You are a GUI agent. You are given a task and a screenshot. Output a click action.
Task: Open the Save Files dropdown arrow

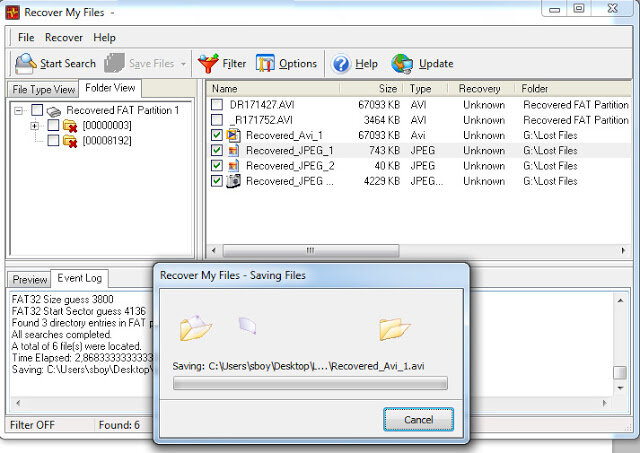[183, 64]
